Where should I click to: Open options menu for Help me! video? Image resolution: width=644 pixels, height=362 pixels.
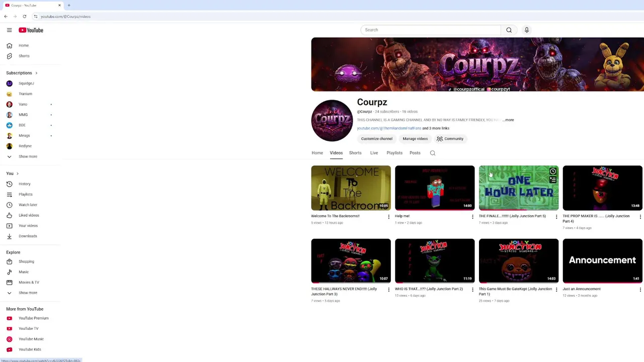(x=472, y=217)
